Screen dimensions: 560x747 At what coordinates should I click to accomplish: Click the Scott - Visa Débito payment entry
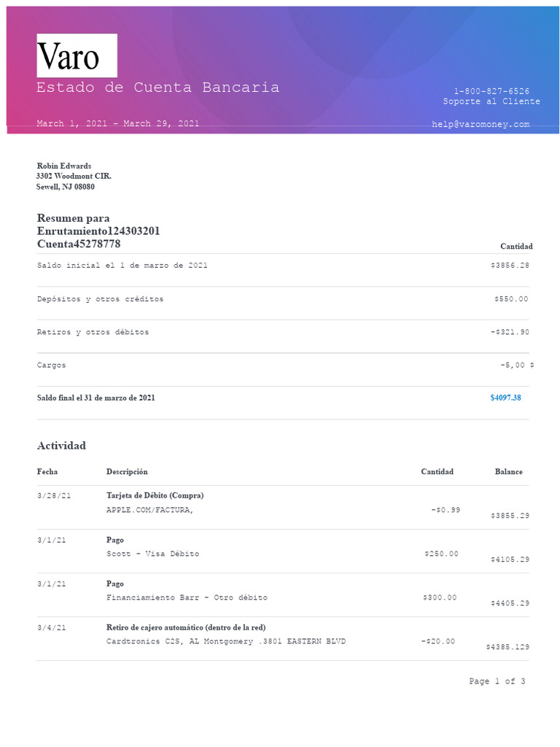click(153, 554)
